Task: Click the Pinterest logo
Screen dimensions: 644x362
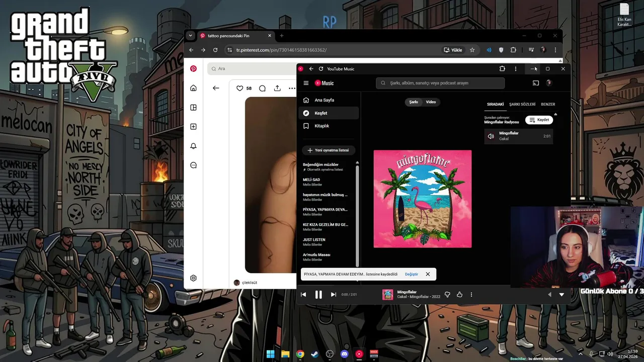Action: tap(193, 69)
